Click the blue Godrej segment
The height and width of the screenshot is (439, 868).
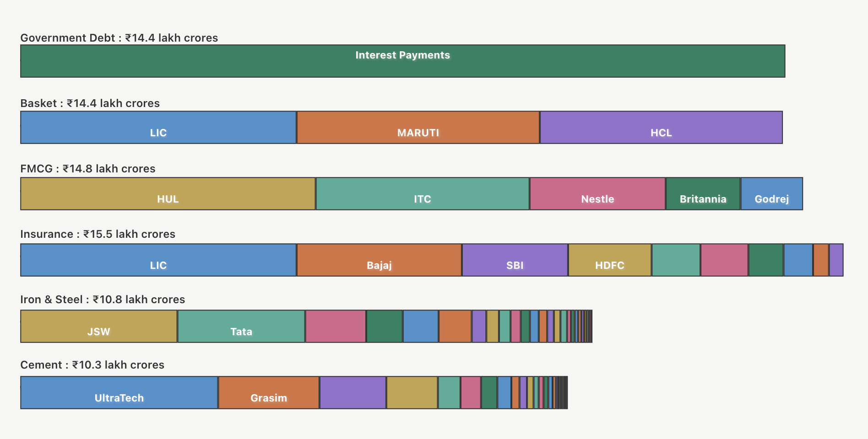coord(771,194)
